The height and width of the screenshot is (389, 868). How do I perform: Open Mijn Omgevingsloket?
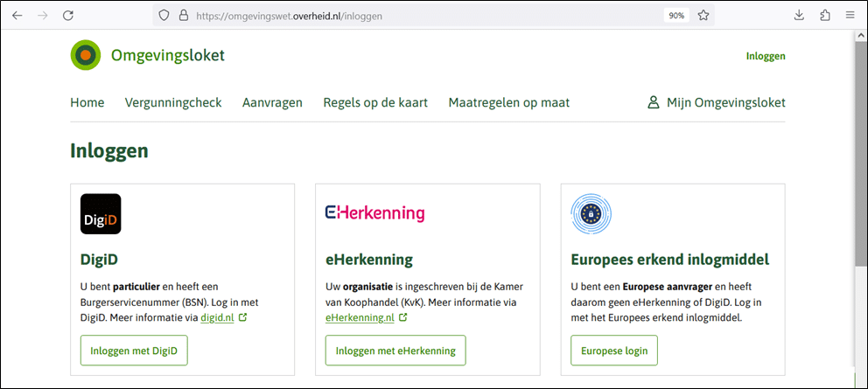[725, 102]
